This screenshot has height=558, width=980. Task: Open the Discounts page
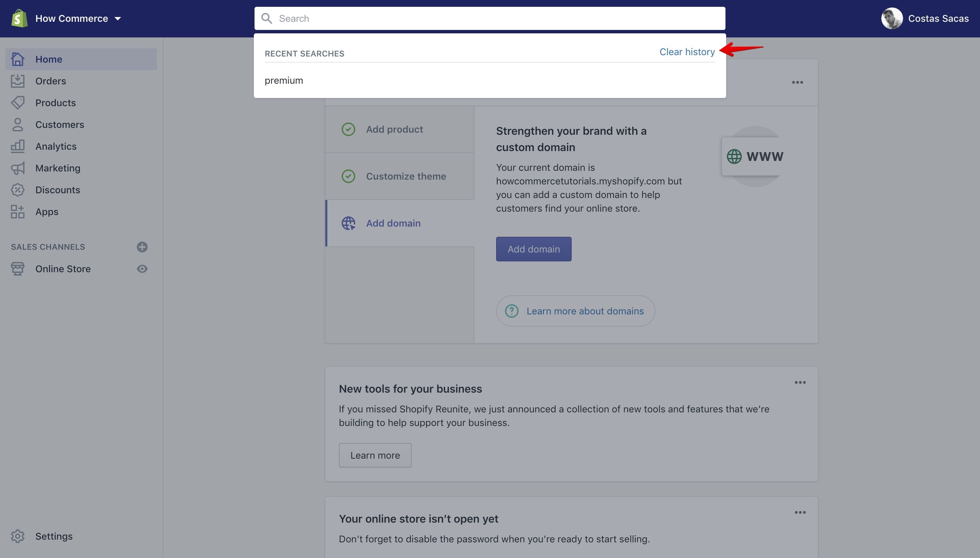point(58,190)
